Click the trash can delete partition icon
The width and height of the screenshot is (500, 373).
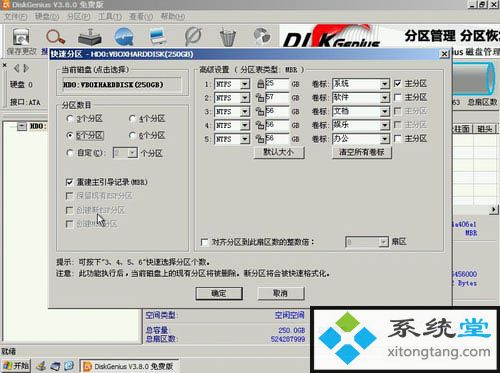pyautogui.click(x=228, y=37)
